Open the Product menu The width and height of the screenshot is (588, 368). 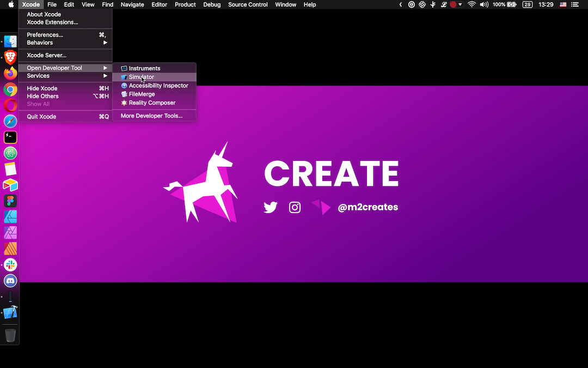185,4
